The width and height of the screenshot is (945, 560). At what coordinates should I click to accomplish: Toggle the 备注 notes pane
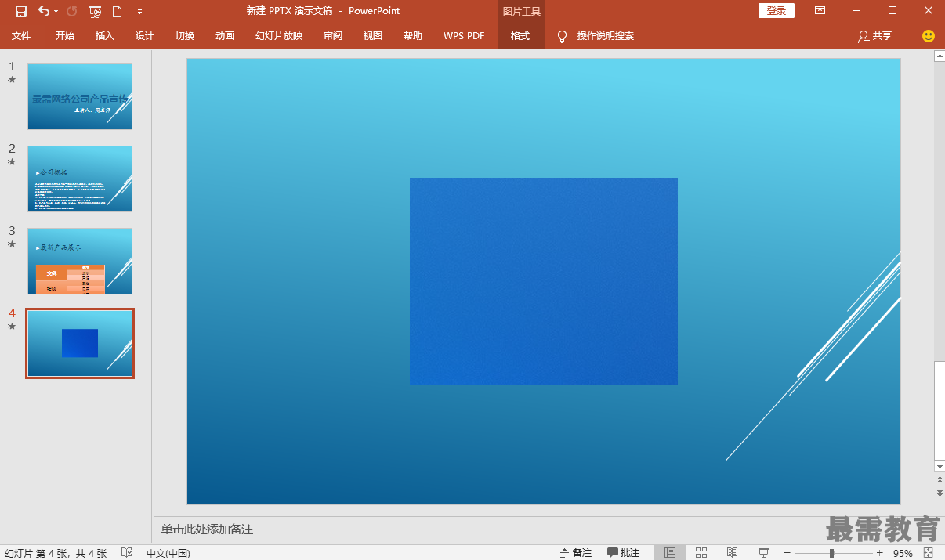pyautogui.click(x=576, y=553)
